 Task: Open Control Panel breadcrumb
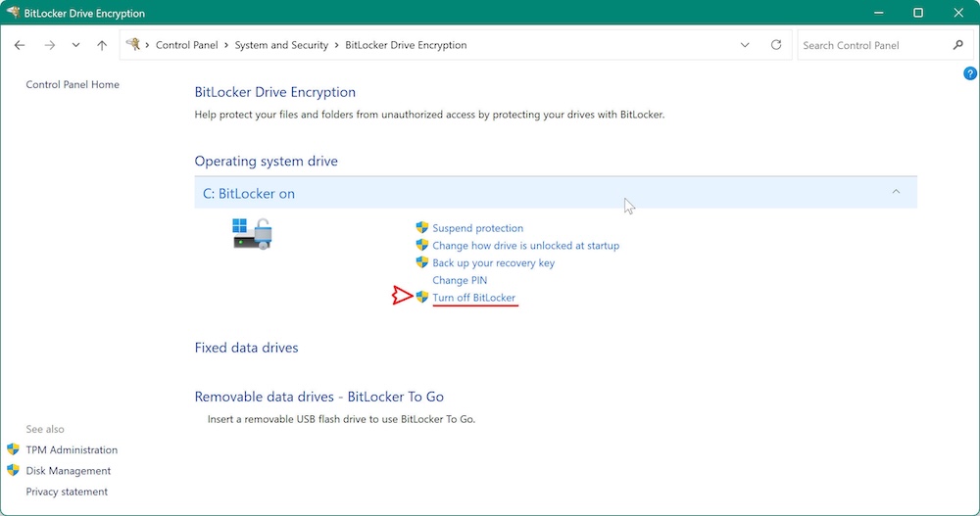pos(187,45)
